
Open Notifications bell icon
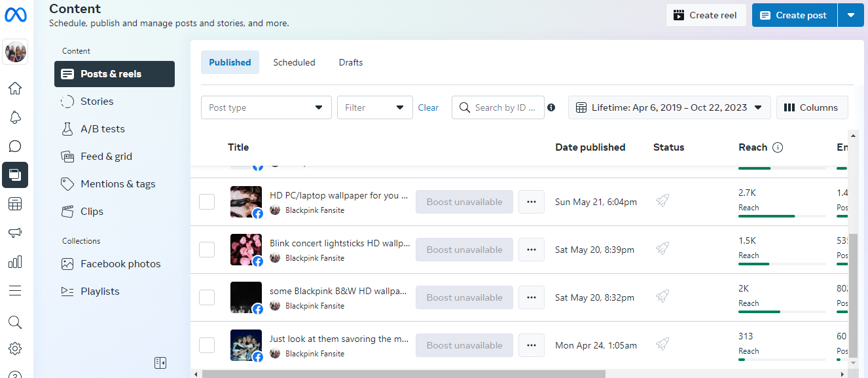[x=15, y=117]
